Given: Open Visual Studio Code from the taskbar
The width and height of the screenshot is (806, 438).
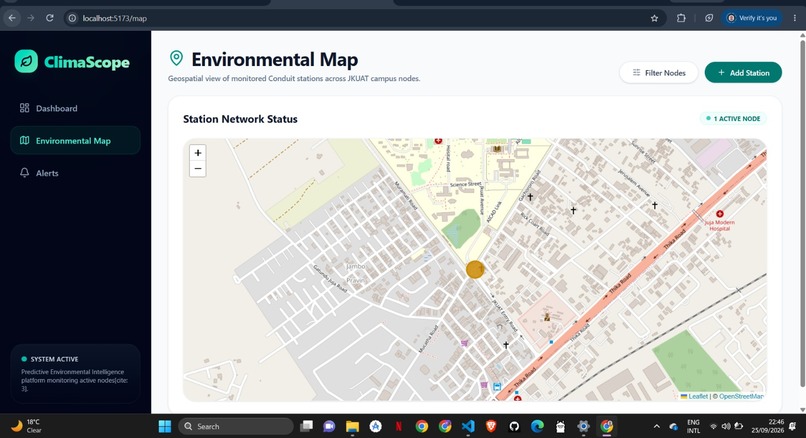Looking at the screenshot, I should 468,426.
